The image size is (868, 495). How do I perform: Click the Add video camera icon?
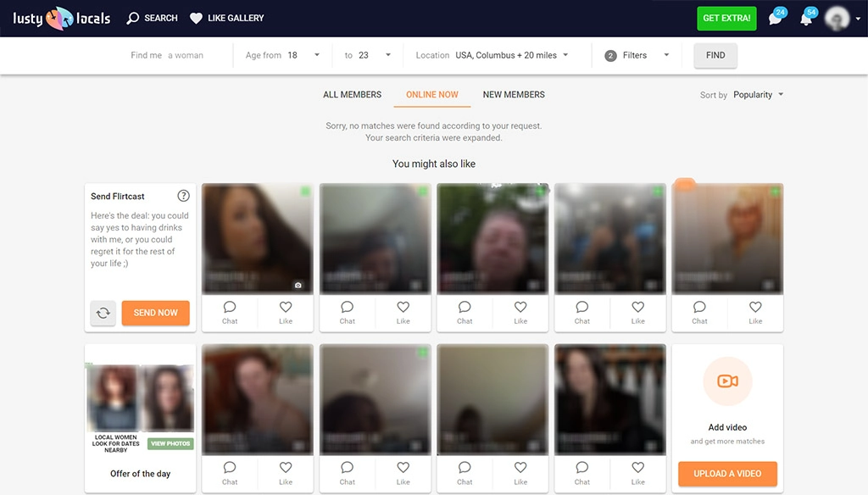(727, 381)
